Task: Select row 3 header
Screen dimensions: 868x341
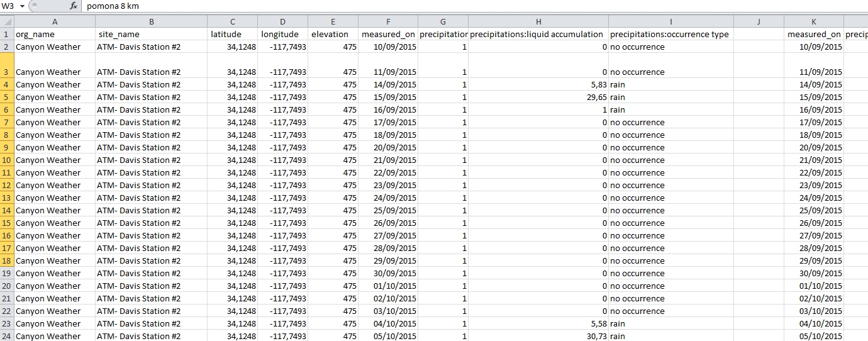Action: click(6, 72)
